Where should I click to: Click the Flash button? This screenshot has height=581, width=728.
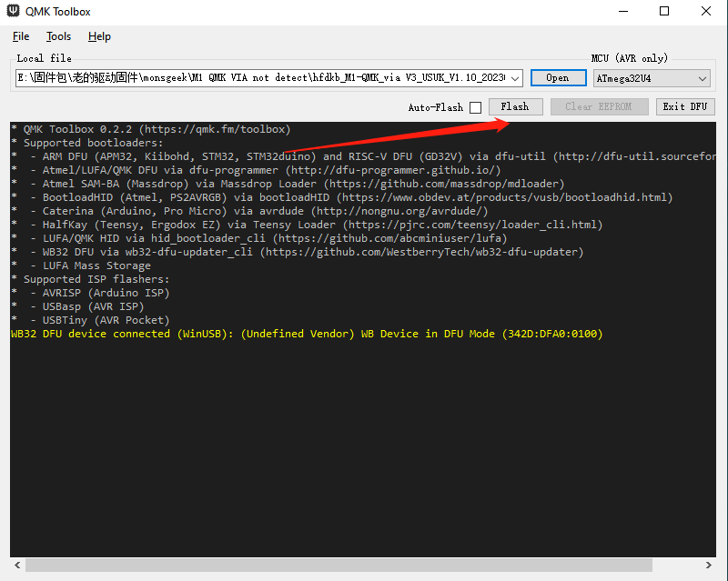tap(515, 106)
